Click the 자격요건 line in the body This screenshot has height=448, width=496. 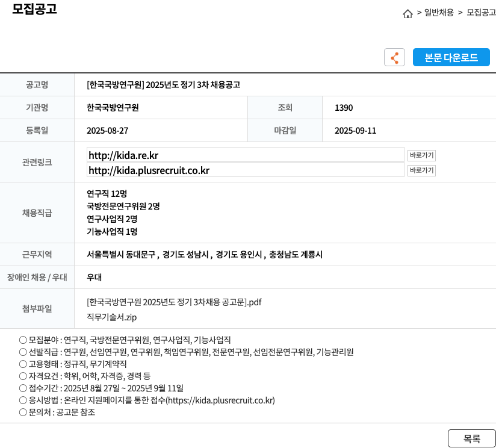pos(85,376)
